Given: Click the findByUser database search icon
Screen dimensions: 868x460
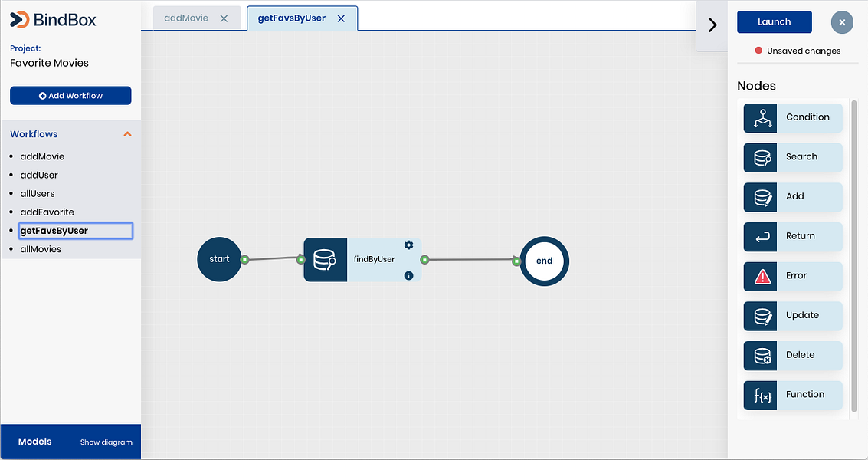Looking at the screenshot, I should pos(325,259).
